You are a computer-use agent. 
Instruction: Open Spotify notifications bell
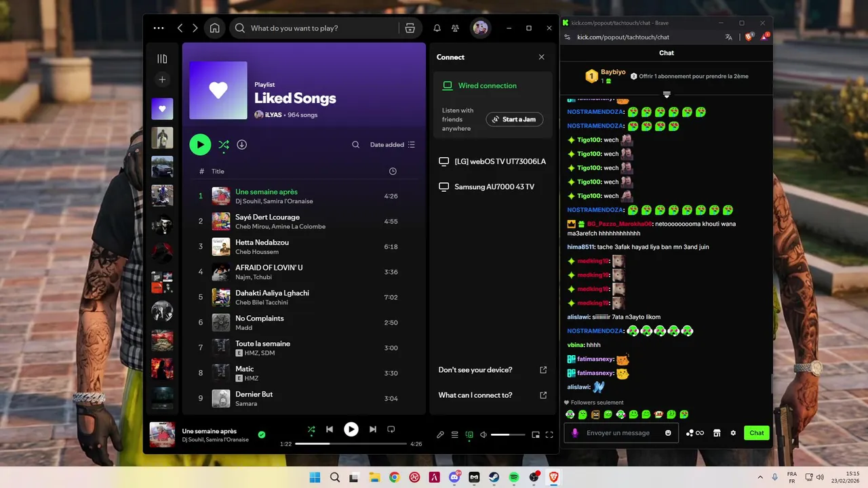pos(437,28)
